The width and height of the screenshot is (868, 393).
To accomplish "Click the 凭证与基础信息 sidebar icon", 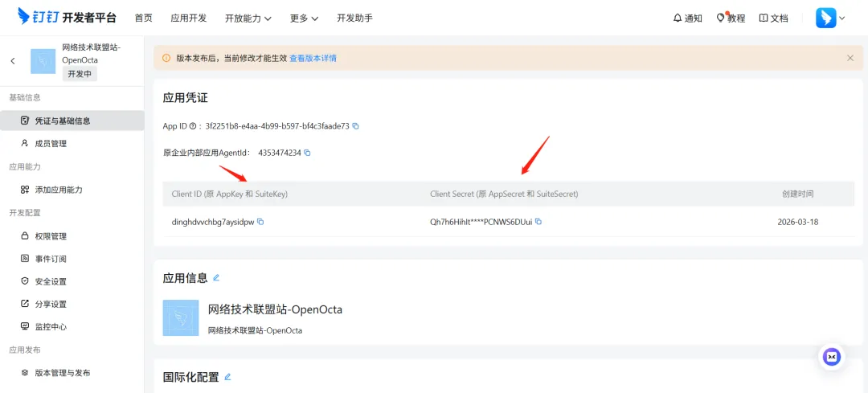I will point(24,121).
